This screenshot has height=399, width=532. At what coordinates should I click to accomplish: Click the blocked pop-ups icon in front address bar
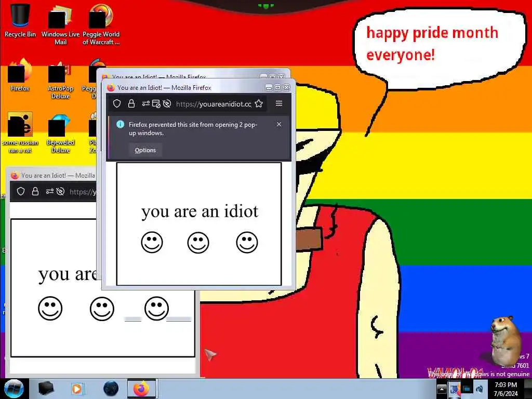coord(156,103)
